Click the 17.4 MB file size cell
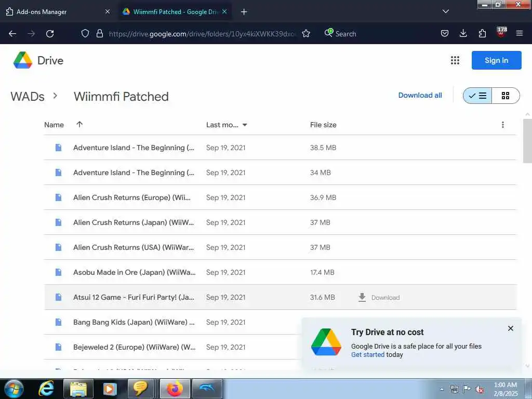532x399 pixels. (x=322, y=272)
